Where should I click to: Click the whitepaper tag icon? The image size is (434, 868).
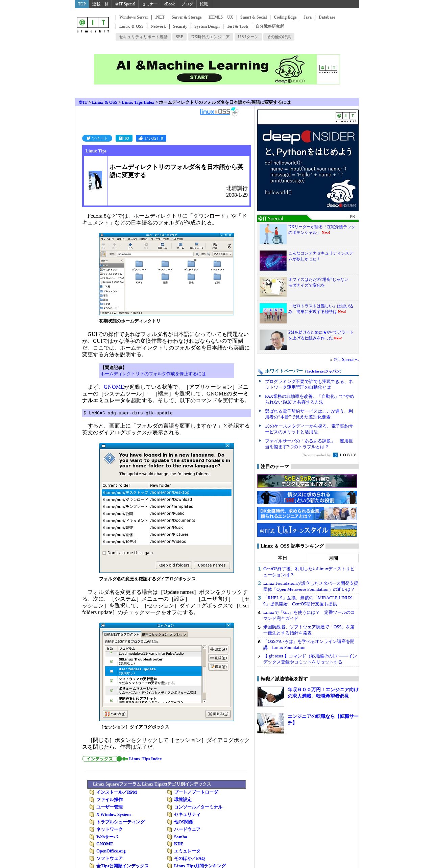pos(260,371)
